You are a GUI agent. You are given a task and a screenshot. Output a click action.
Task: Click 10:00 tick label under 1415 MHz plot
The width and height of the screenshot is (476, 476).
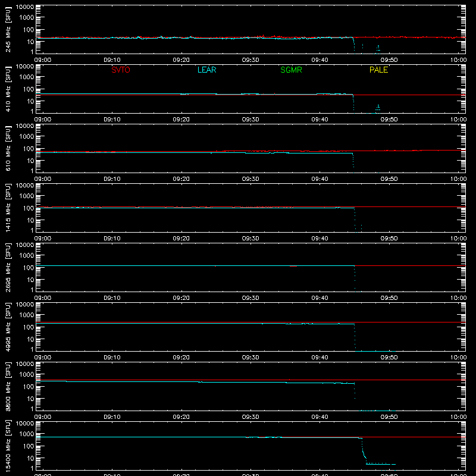[458, 239]
